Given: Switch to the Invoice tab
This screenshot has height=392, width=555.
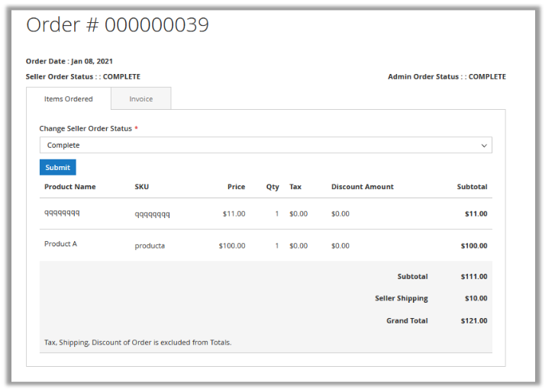Looking at the screenshot, I should coord(141,98).
